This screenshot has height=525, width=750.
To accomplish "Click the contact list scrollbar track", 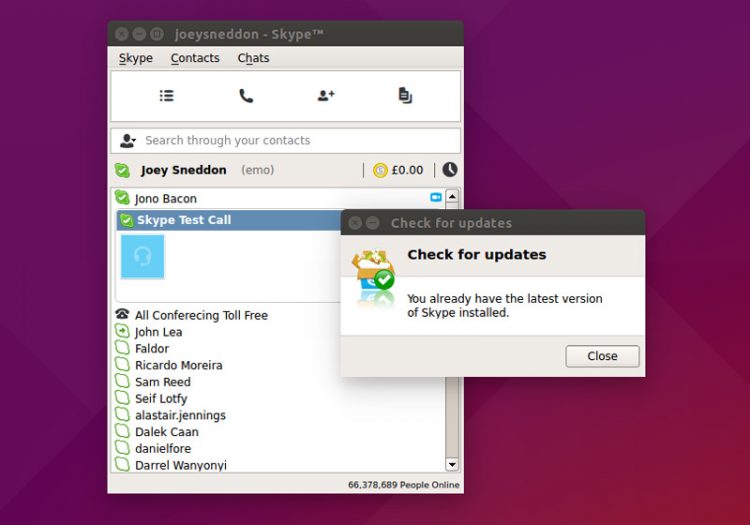I will tap(452, 416).
